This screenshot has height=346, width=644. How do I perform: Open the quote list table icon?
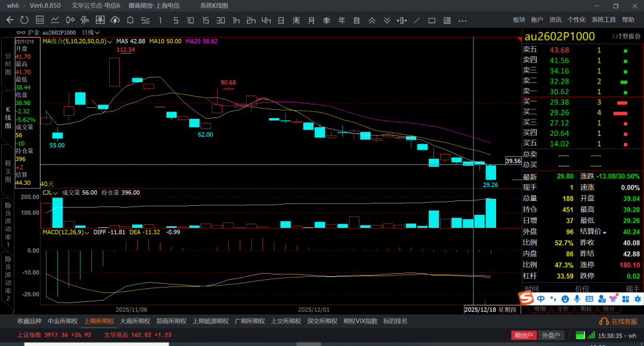[40, 20]
